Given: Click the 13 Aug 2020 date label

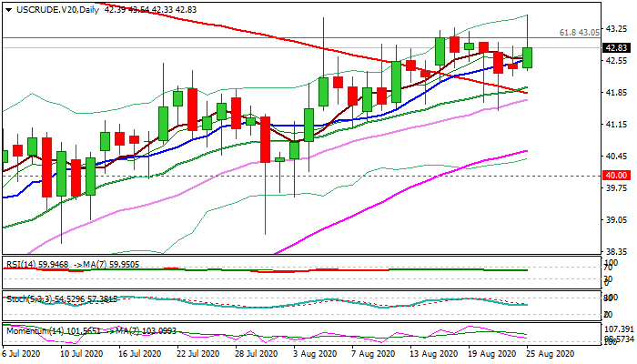Looking at the screenshot, I should tap(432, 354).
